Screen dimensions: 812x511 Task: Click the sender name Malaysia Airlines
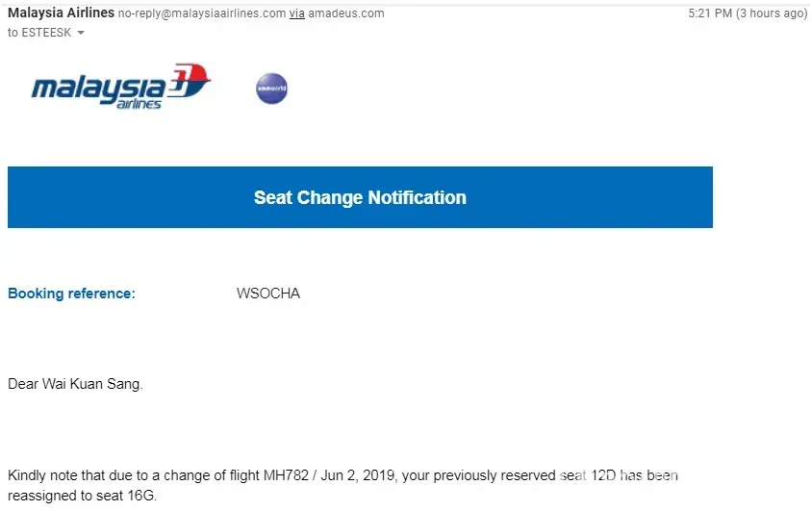[61, 13]
